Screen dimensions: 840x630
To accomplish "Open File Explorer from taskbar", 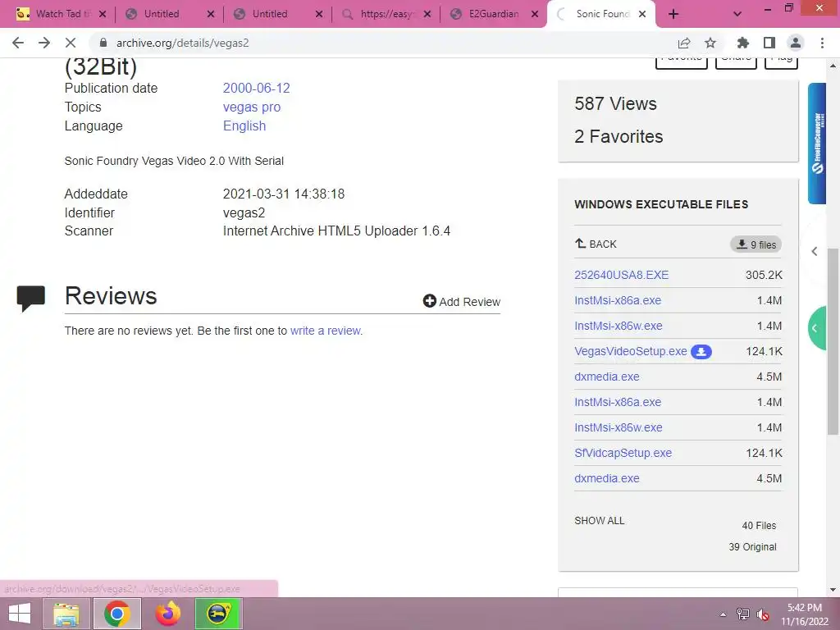I will coord(66,614).
